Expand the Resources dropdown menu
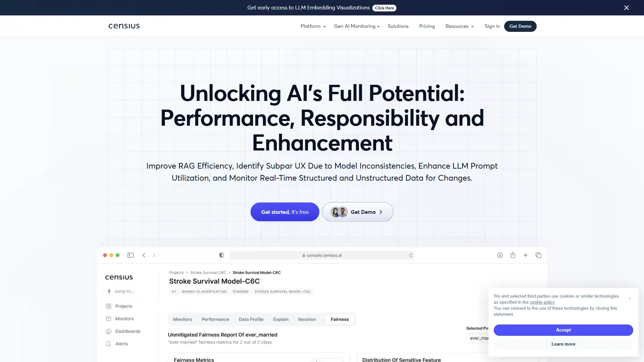644x362 pixels. 460,26
